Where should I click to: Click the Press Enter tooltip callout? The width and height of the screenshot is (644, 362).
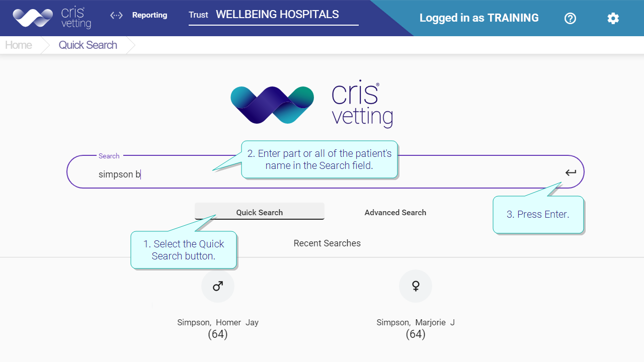[538, 215]
